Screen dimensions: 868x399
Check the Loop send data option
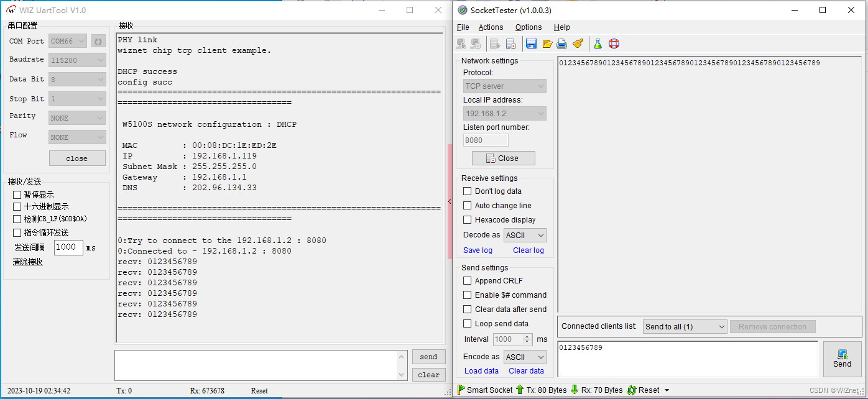467,324
